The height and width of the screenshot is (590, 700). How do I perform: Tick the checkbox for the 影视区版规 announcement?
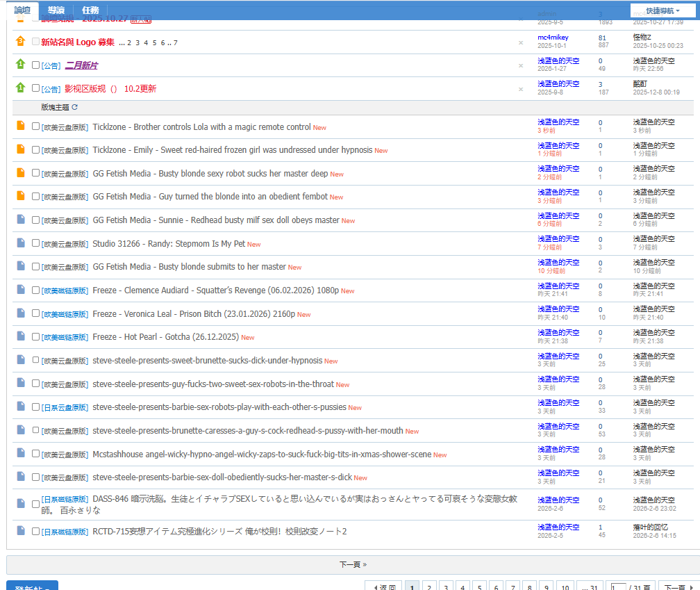(x=35, y=88)
